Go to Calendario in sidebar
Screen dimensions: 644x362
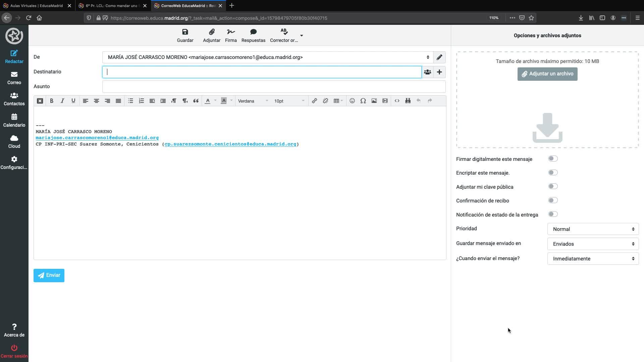click(x=14, y=120)
